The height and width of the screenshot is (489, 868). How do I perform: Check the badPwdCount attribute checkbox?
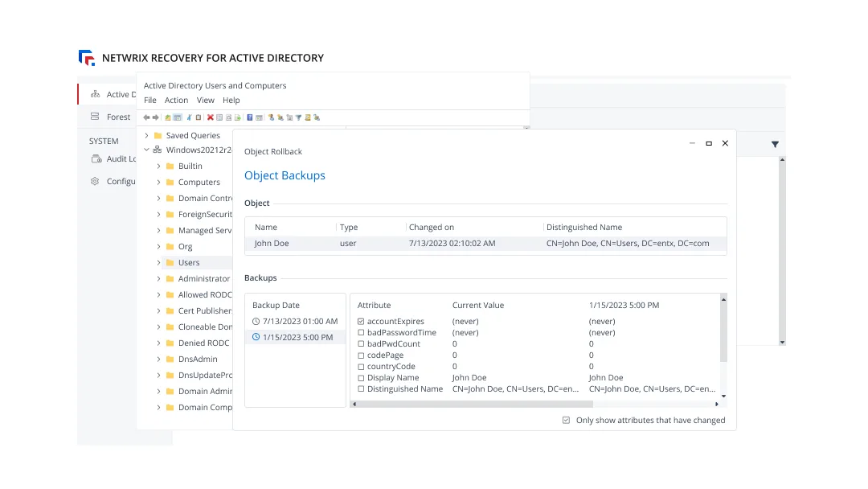tap(361, 344)
